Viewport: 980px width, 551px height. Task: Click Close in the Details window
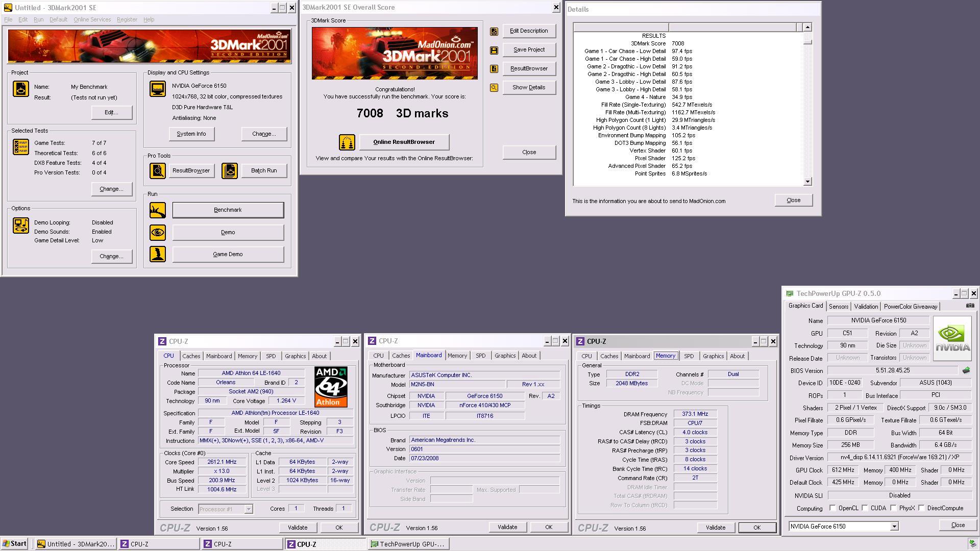pyautogui.click(x=793, y=200)
